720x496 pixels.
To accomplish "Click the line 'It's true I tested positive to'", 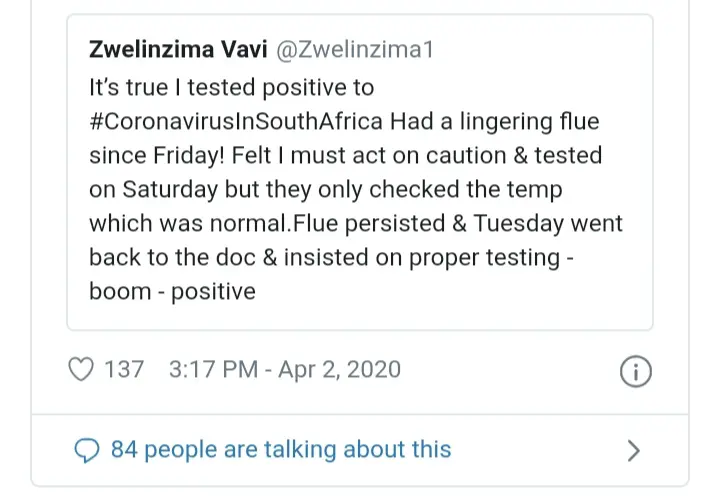I will pyautogui.click(x=231, y=87).
